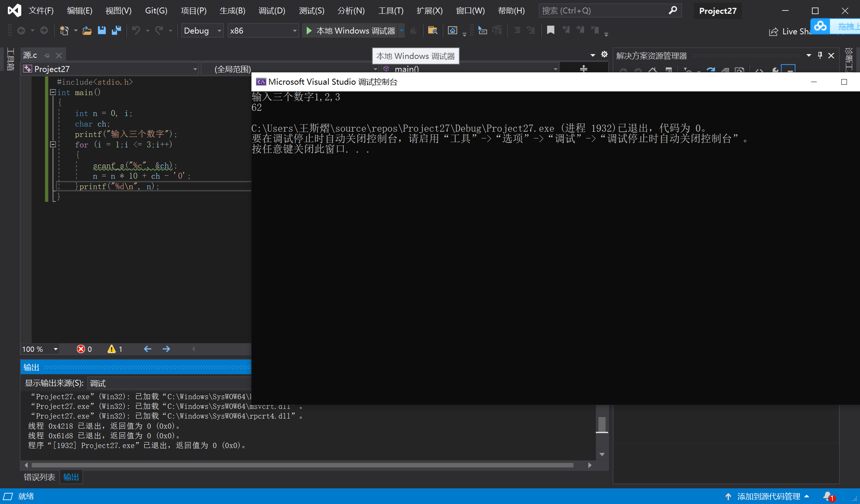Screen dimensions: 860x504
Task: Click the hot reload flame icon
Action: [413, 31]
